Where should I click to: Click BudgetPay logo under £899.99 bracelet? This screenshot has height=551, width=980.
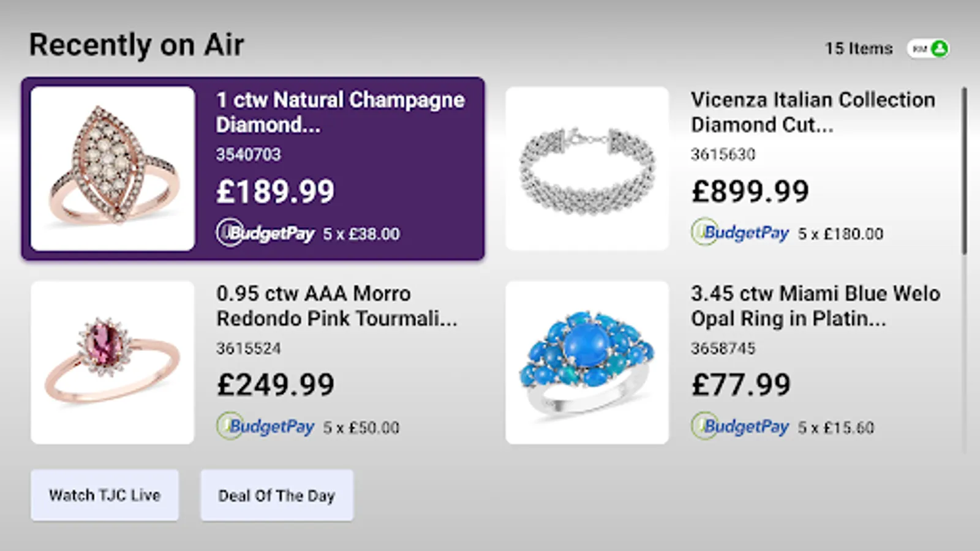tap(741, 233)
